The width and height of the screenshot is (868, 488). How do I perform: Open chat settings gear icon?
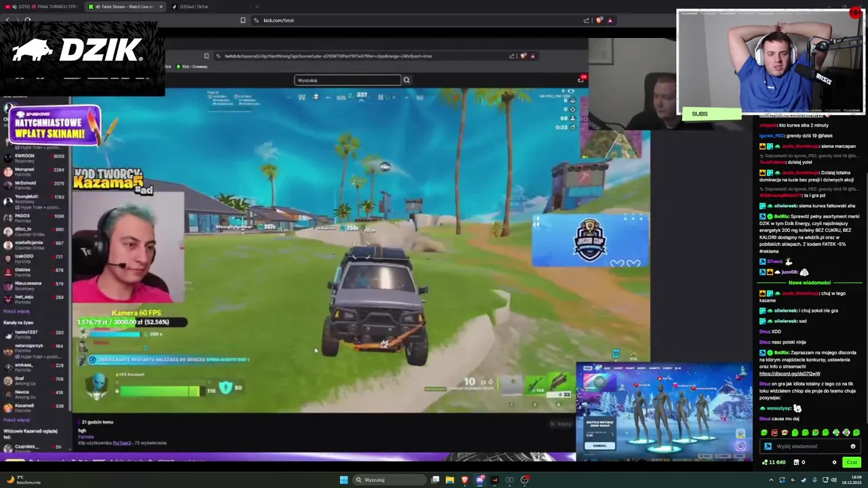point(835,462)
